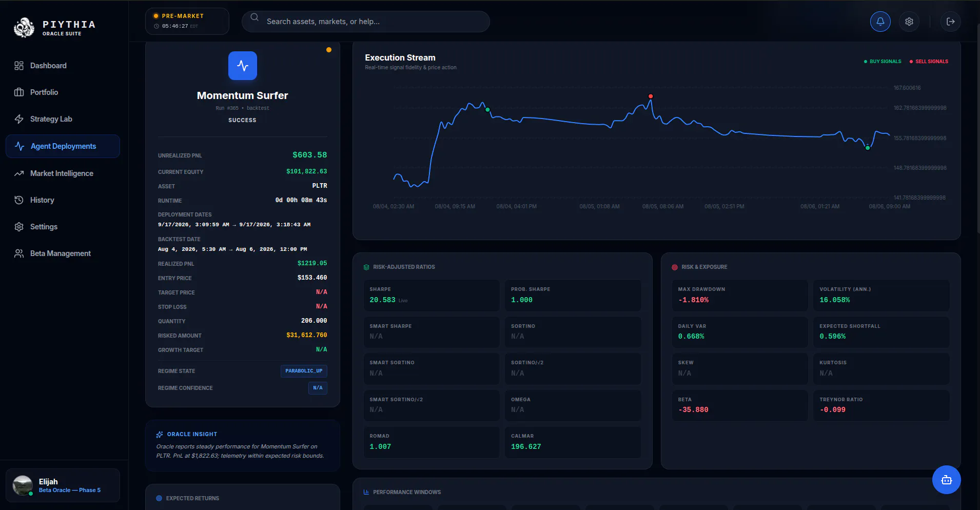Toggle Sell Signals legend

click(x=929, y=62)
